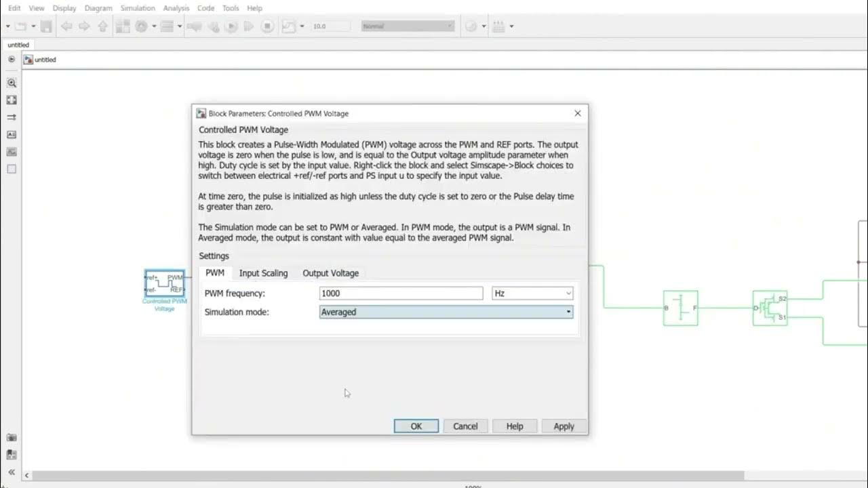This screenshot has height=488, width=868.
Task: Click the Up to Parent arrow
Action: [x=102, y=26]
